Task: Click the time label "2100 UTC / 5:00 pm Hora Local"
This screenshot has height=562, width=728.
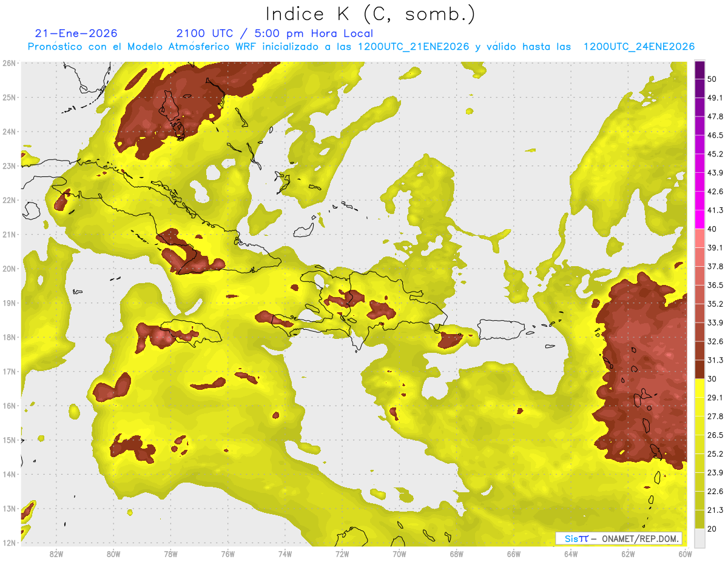Action: tap(275, 33)
